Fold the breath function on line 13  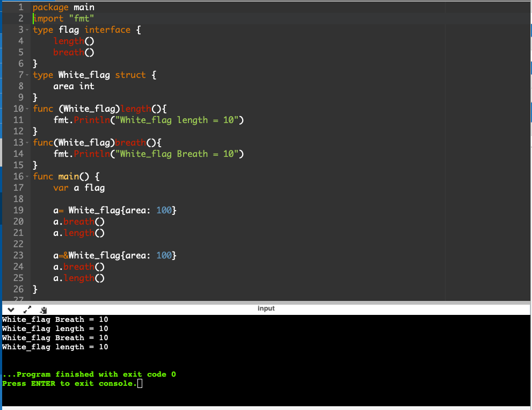pyautogui.click(x=27, y=142)
